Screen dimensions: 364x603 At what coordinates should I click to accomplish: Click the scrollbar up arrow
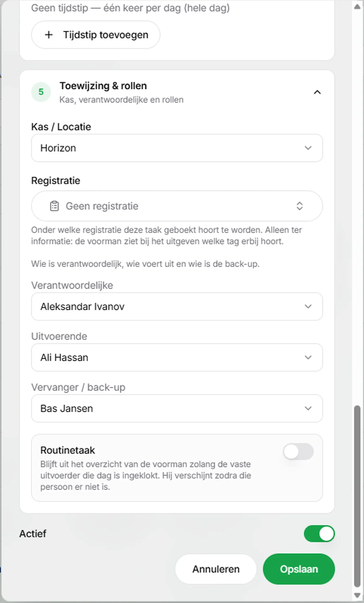click(x=357, y=7)
